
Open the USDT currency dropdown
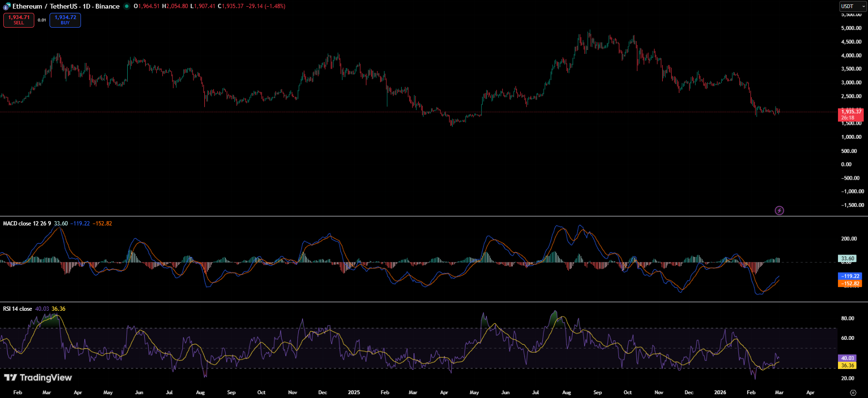852,6
